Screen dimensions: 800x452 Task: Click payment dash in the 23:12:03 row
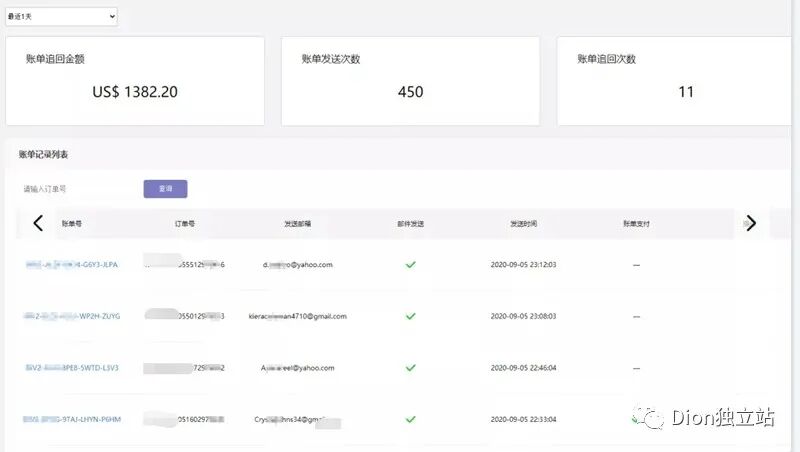[636, 265]
